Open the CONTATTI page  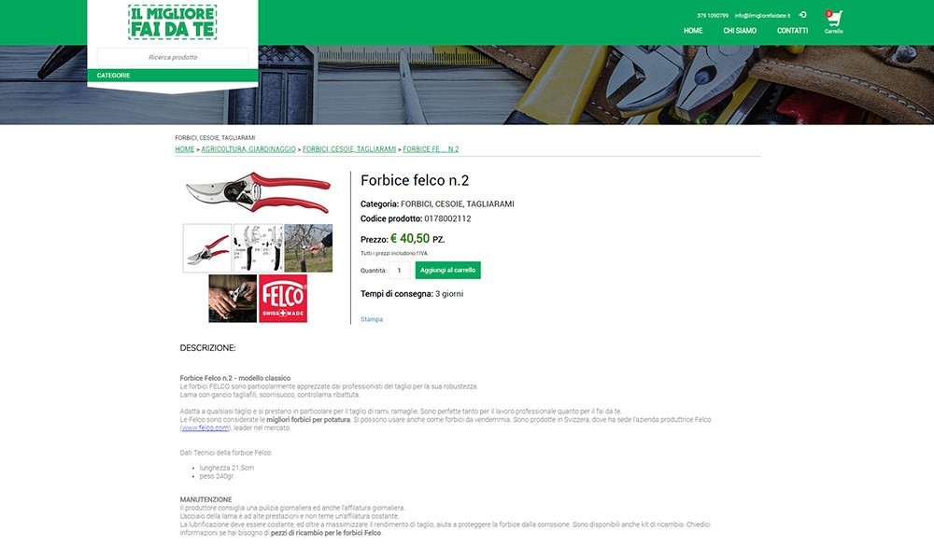[792, 31]
